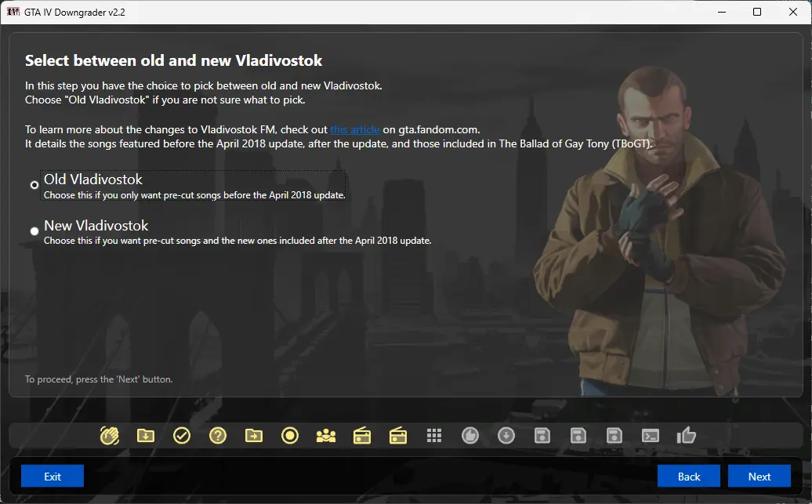Click the question mark step icon

coord(218,436)
